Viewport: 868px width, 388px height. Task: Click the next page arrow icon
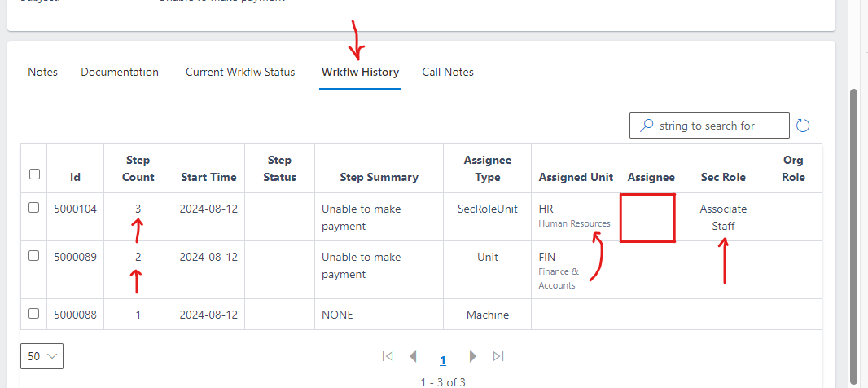[x=472, y=356]
